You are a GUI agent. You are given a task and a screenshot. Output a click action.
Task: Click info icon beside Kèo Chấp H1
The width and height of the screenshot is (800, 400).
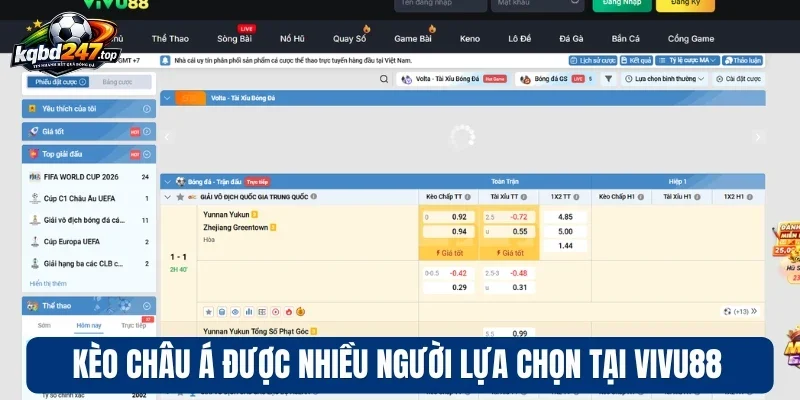[640, 197]
